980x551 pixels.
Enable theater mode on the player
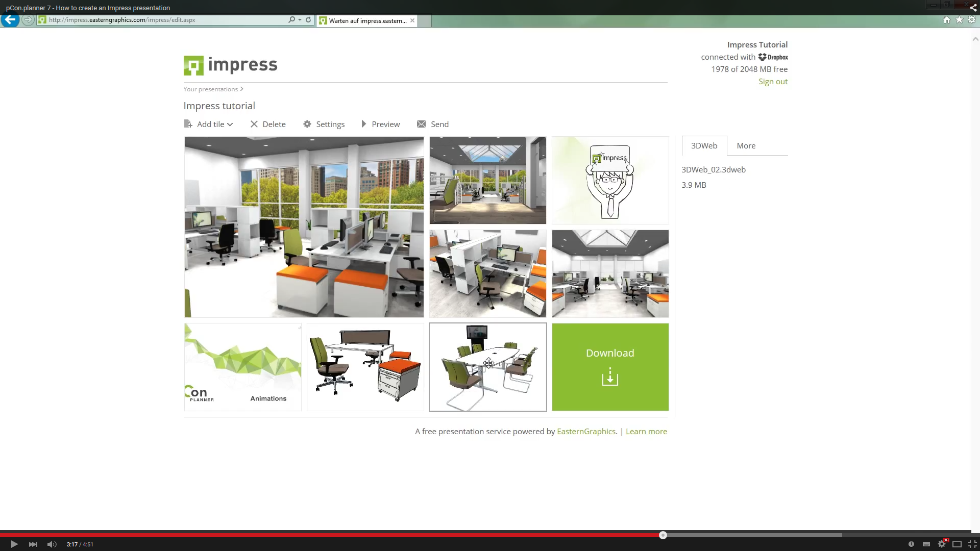tap(958, 544)
